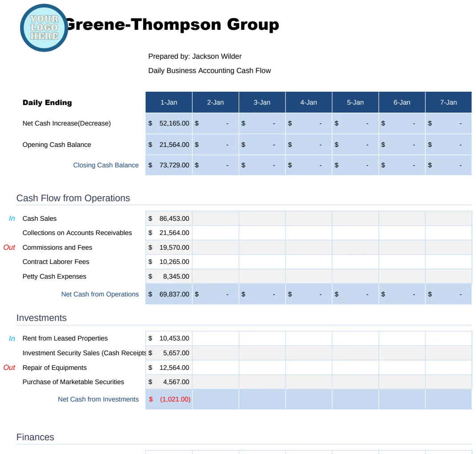Click the 'Your Logo Here' circular logo
This screenshot has width=476, height=454.
pyautogui.click(x=44, y=28)
